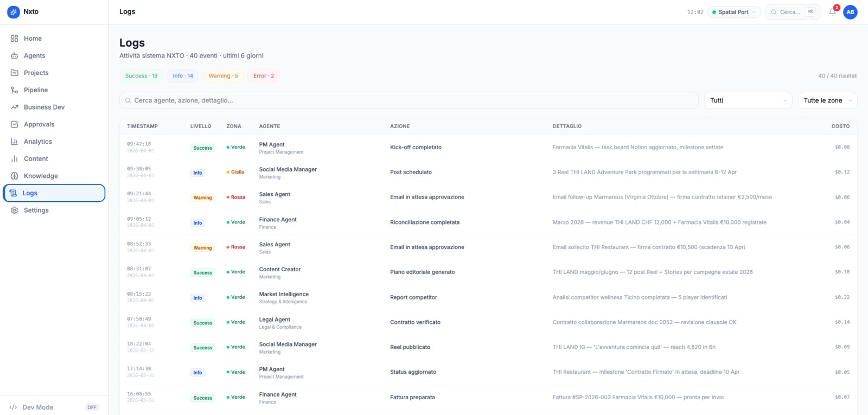Open Projects section
The height and width of the screenshot is (415, 868).
(54, 73)
